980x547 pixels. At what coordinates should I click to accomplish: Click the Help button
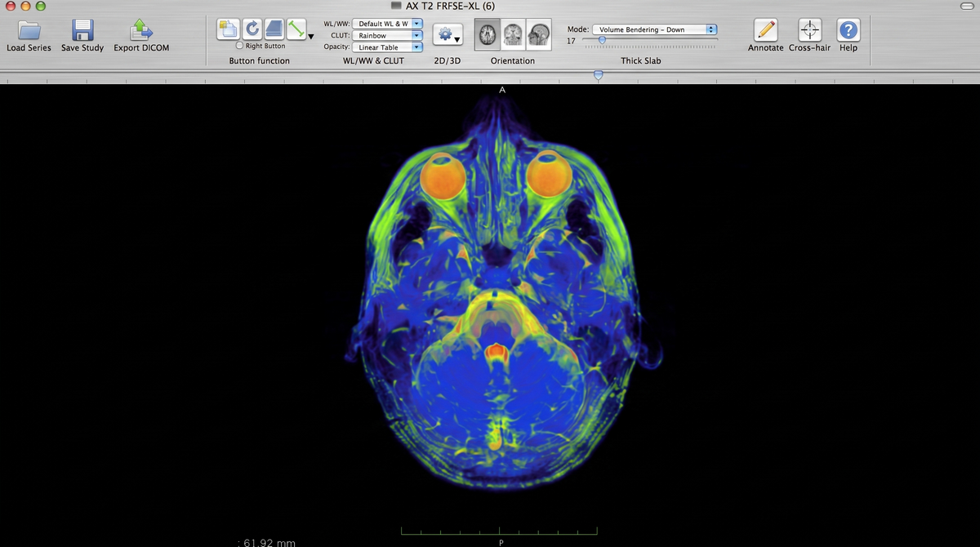[x=849, y=30]
